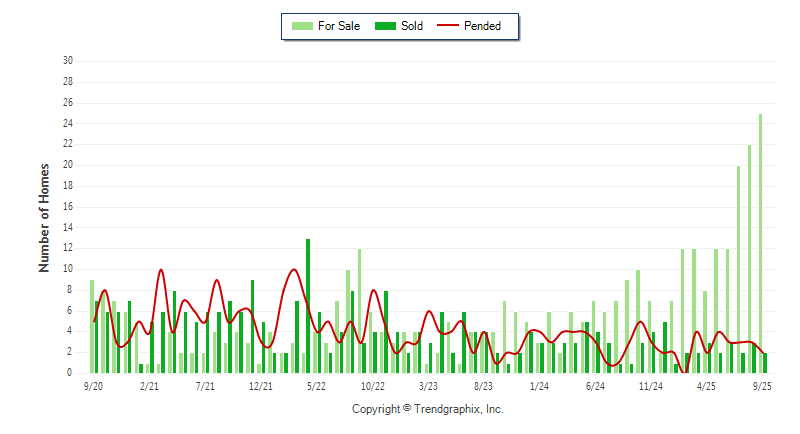
Task: Click the 30 label on the y-axis
Action: coord(68,60)
